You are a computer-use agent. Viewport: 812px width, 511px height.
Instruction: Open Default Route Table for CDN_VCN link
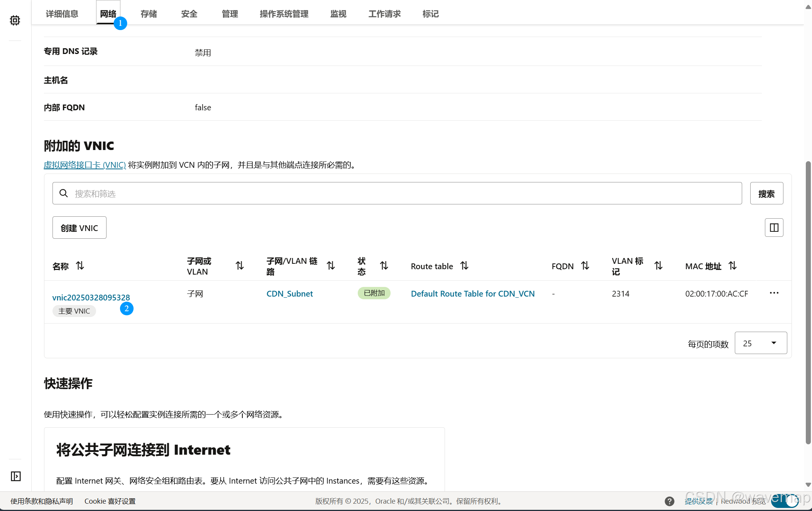click(x=472, y=294)
